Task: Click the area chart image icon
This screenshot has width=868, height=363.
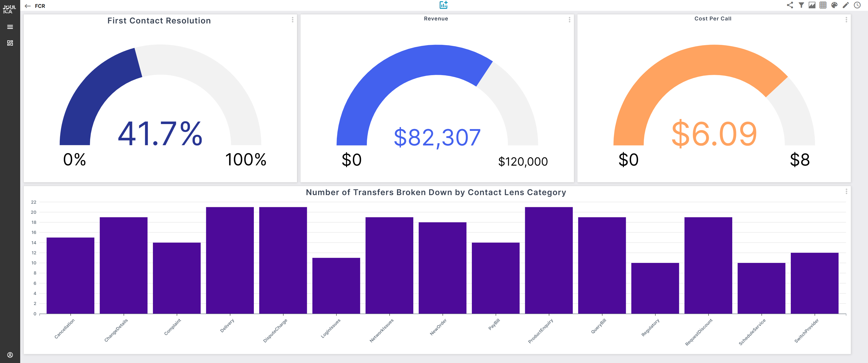Action: click(812, 5)
